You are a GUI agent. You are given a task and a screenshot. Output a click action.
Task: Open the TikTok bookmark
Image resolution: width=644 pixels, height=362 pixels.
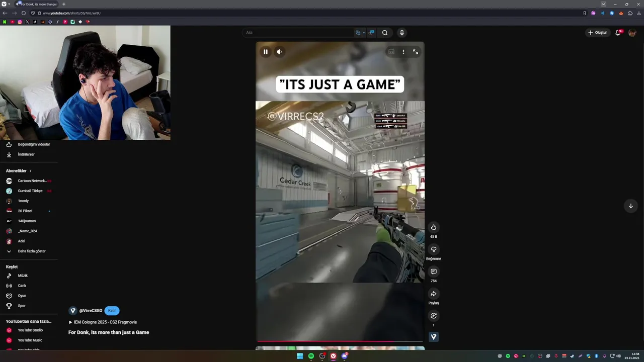tap(35, 22)
